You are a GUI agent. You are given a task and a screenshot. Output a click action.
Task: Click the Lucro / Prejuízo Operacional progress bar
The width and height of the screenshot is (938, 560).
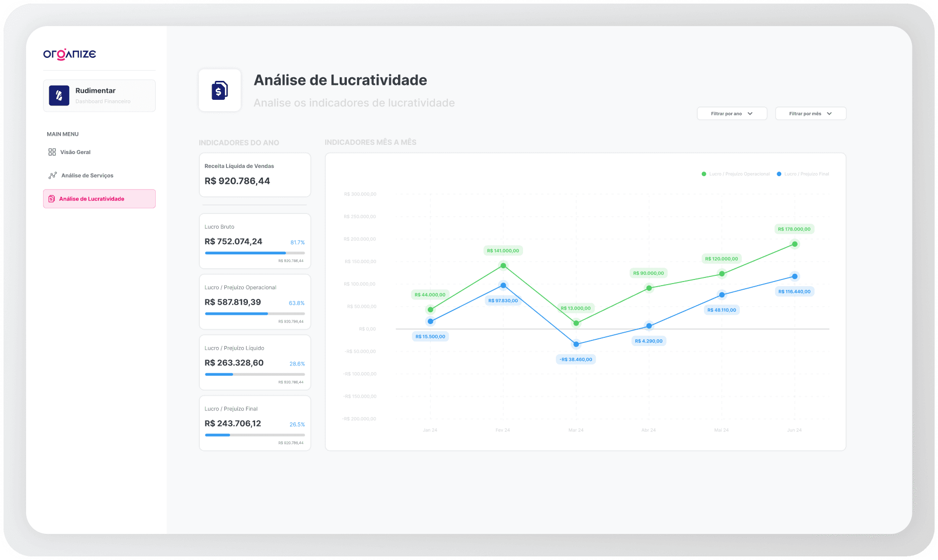point(255,314)
